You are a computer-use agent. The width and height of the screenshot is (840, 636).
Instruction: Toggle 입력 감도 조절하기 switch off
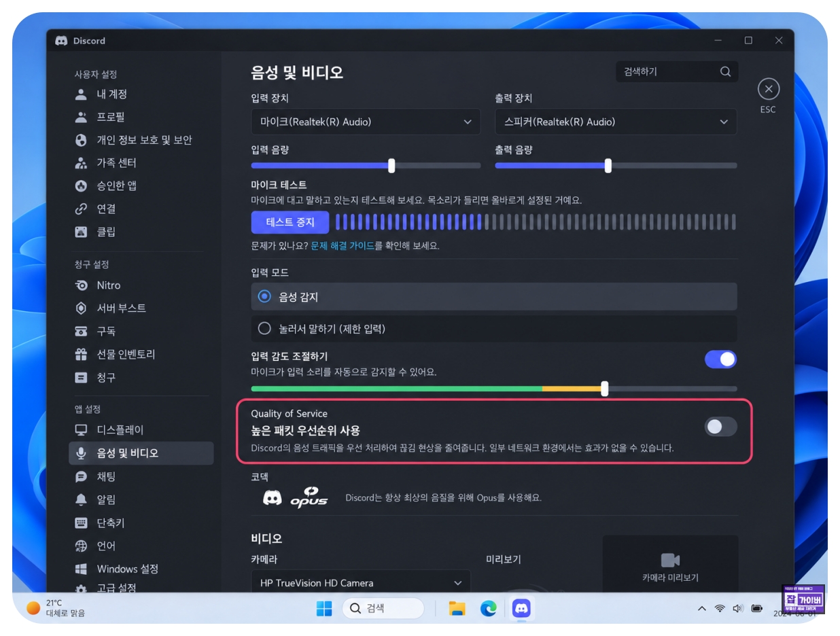coord(720,359)
